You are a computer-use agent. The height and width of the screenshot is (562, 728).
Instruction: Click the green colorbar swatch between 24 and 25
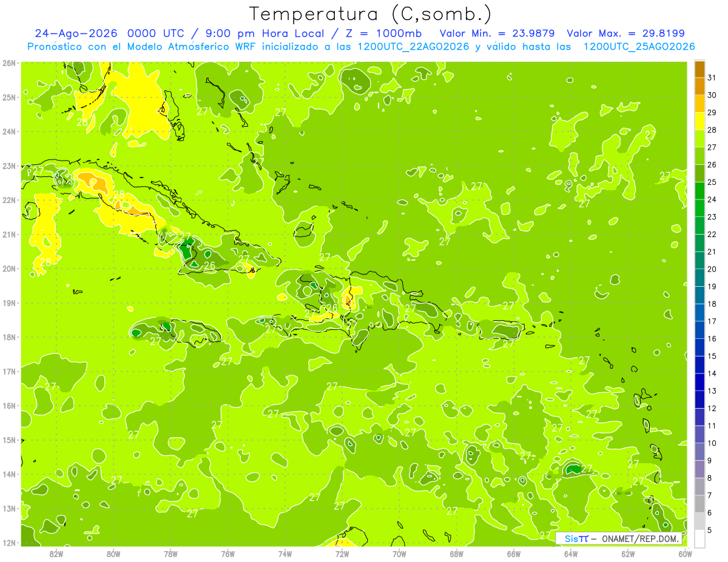[x=699, y=191]
